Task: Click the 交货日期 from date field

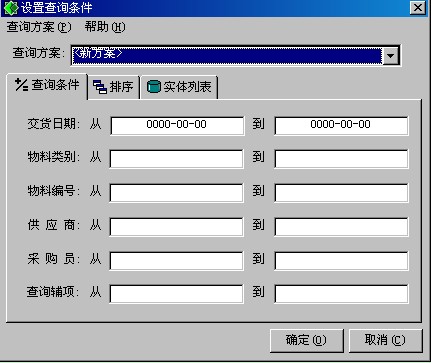Action: 177,125
